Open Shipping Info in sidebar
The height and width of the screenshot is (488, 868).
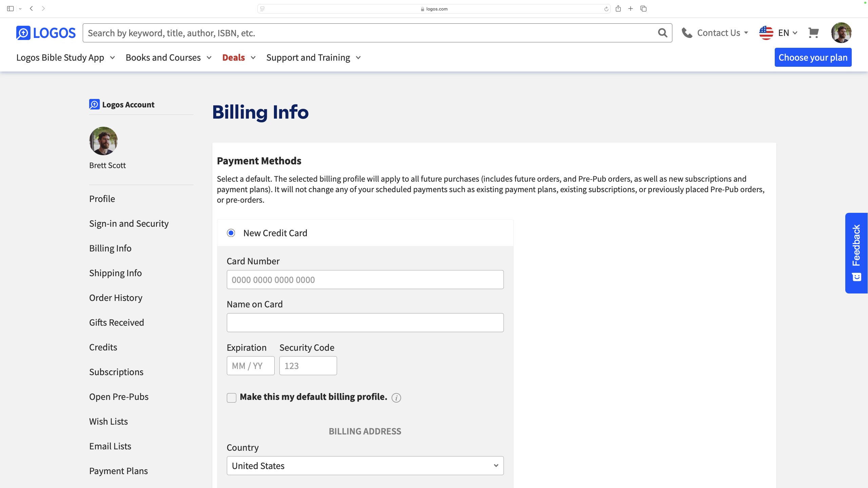115,273
